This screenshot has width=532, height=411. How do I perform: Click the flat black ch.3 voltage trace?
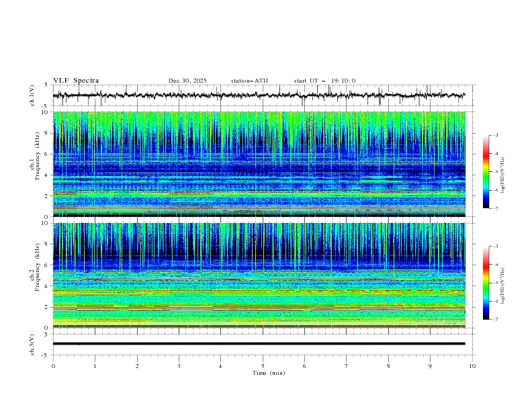click(259, 344)
